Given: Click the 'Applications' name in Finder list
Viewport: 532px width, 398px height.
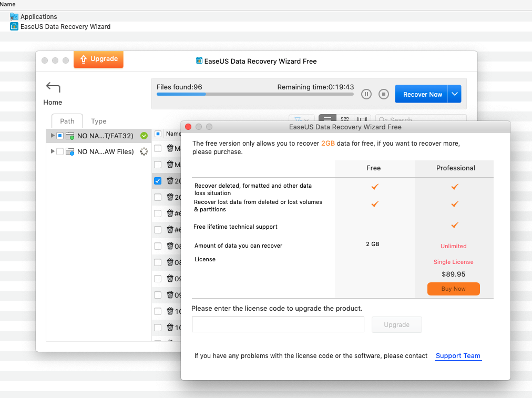Looking at the screenshot, I should [39, 17].
